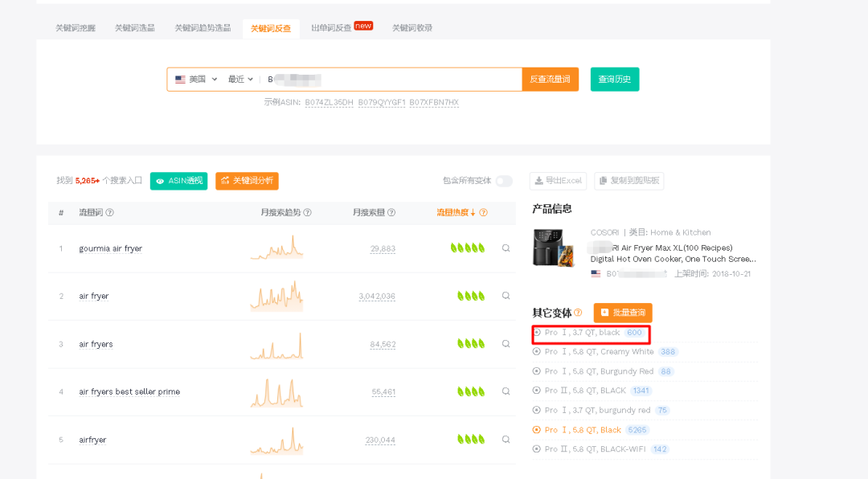The image size is (868, 479).
Task: Open the help icon next to 流量词
Action: pyautogui.click(x=109, y=213)
